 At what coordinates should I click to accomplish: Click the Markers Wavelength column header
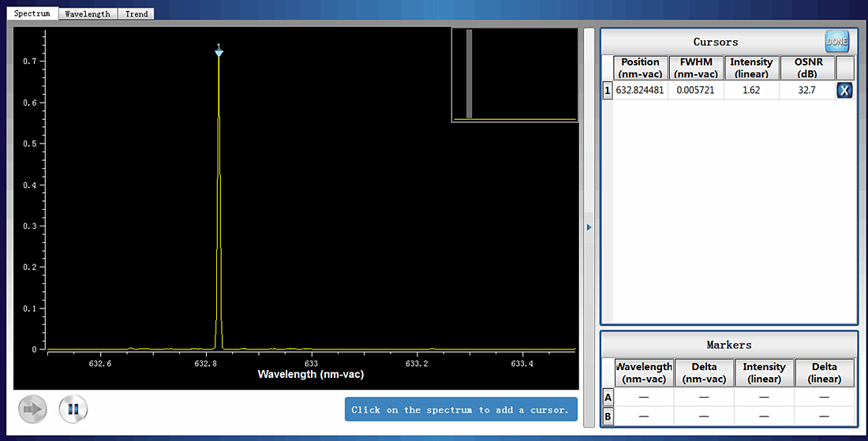point(645,373)
